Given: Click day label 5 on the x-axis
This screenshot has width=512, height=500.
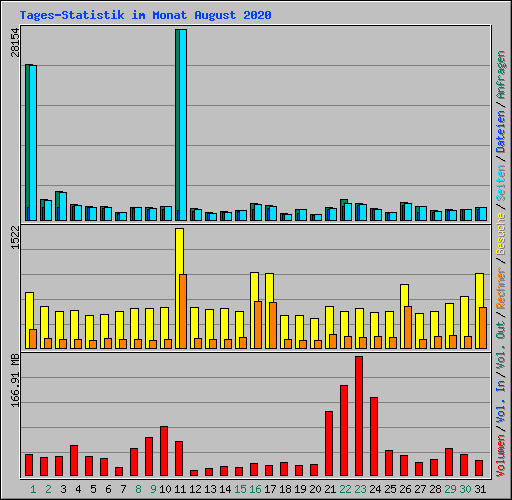Looking at the screenshot, I should click(x=93, y=489).
